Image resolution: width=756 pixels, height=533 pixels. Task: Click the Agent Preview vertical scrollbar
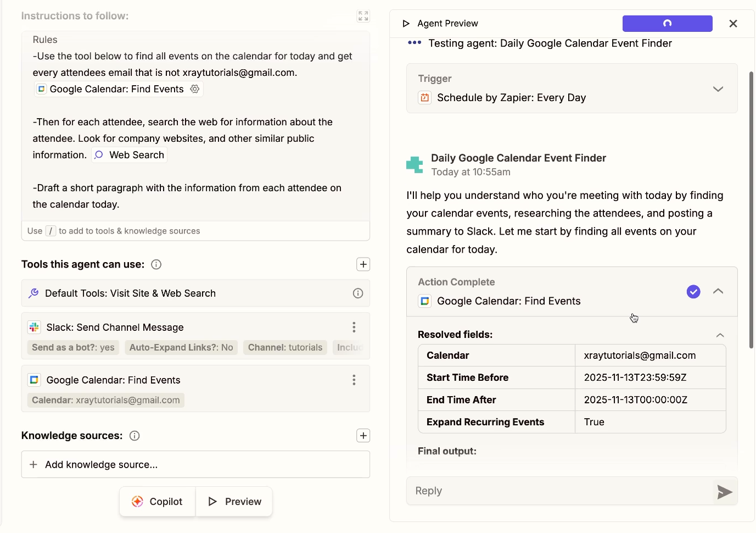pyautogui.click(x=752, y=210)
